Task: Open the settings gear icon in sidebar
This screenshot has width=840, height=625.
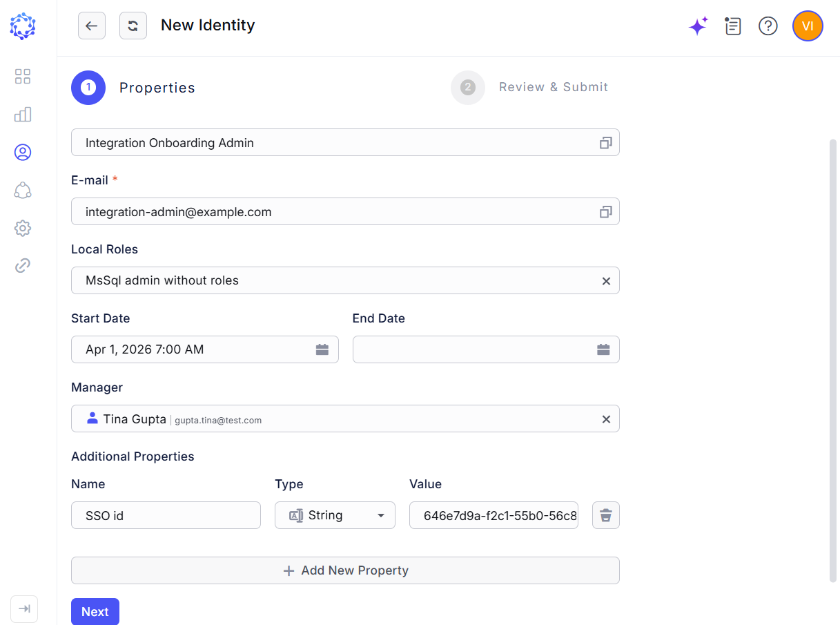Action: [23, 228]
